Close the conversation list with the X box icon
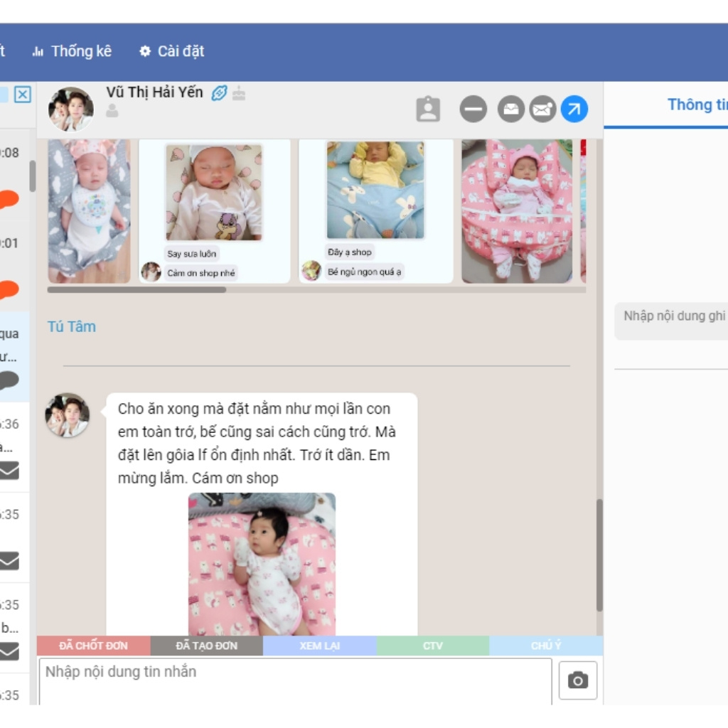728x728 pixels. click(23, 95)
